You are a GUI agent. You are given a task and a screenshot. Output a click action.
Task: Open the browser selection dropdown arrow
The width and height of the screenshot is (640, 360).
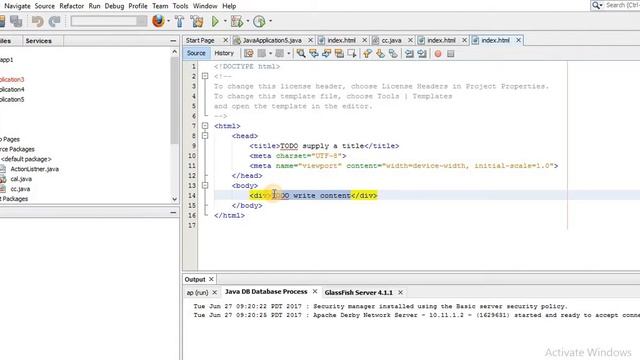169,21
